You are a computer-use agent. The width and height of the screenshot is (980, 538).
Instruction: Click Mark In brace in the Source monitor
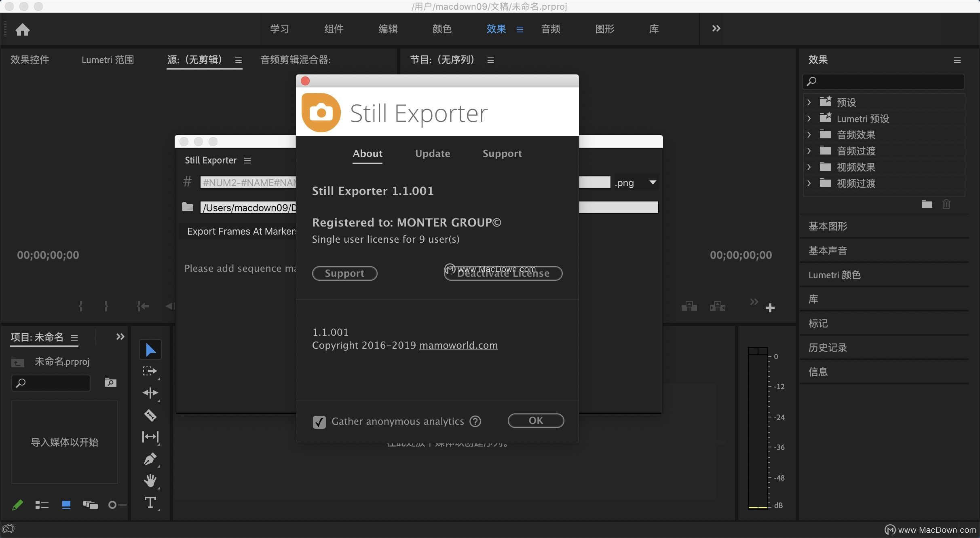(x=80, y=306)
